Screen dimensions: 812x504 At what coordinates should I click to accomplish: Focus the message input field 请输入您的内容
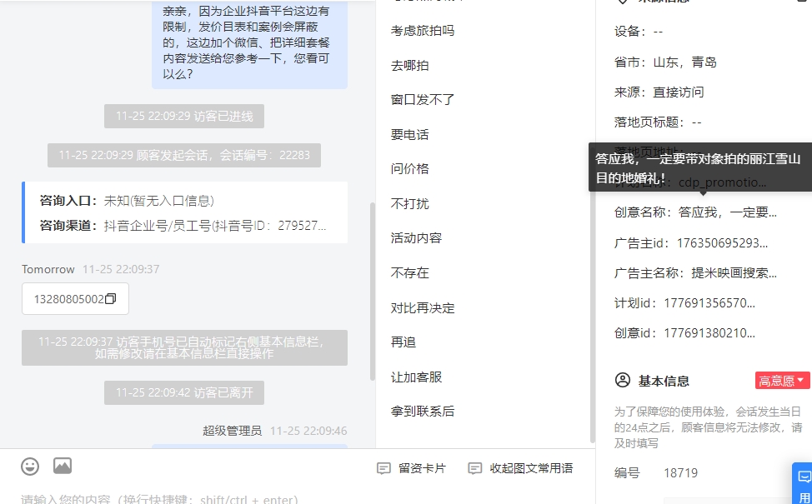(159, 499)
